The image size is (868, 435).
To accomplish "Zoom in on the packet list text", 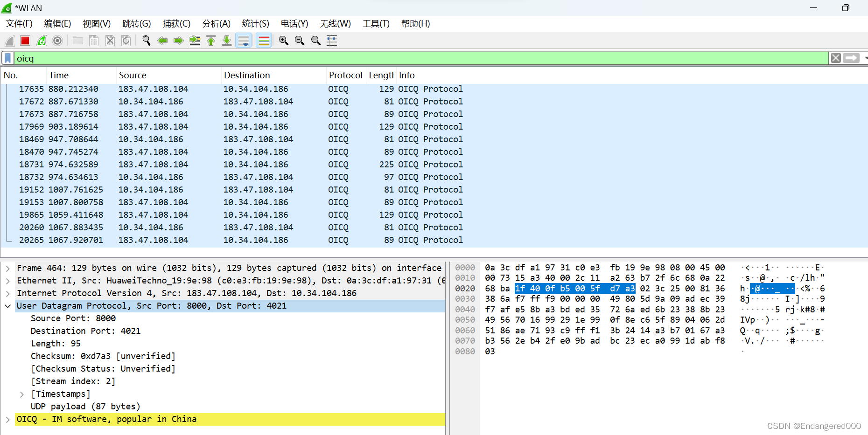I will [283, 41].
